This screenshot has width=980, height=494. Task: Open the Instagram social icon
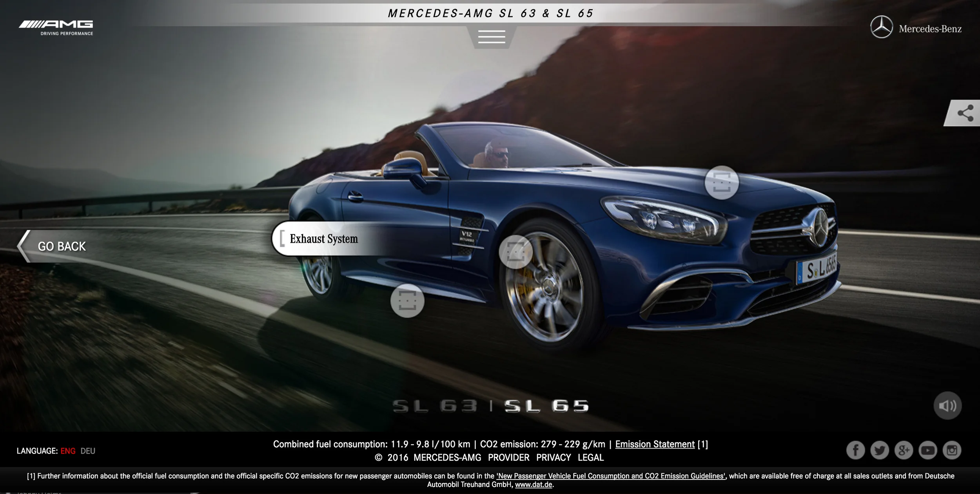tap(952, 450)
